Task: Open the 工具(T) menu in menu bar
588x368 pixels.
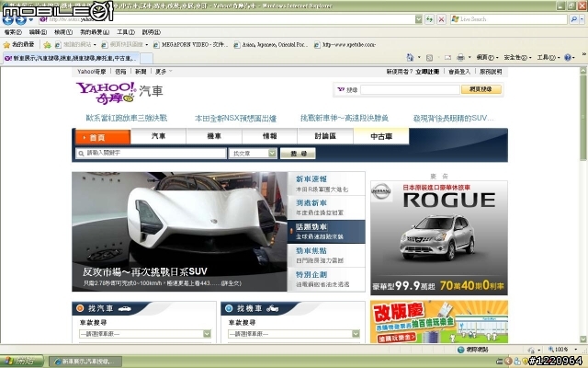Action: [x=126, y=32]
